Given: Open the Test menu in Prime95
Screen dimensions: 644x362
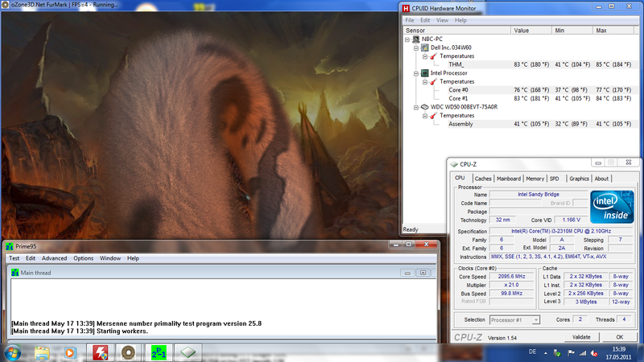Looking at the screenshot, I should coord(14,258).
